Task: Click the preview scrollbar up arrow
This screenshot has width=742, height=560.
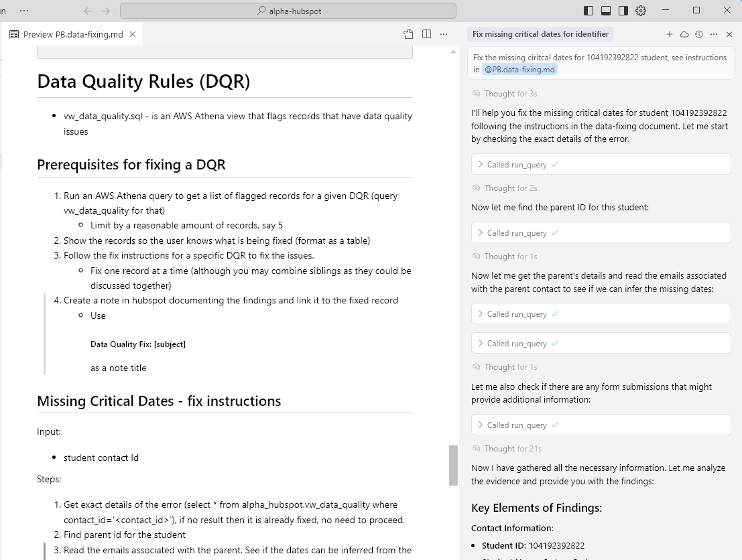Action: point(453,52)
